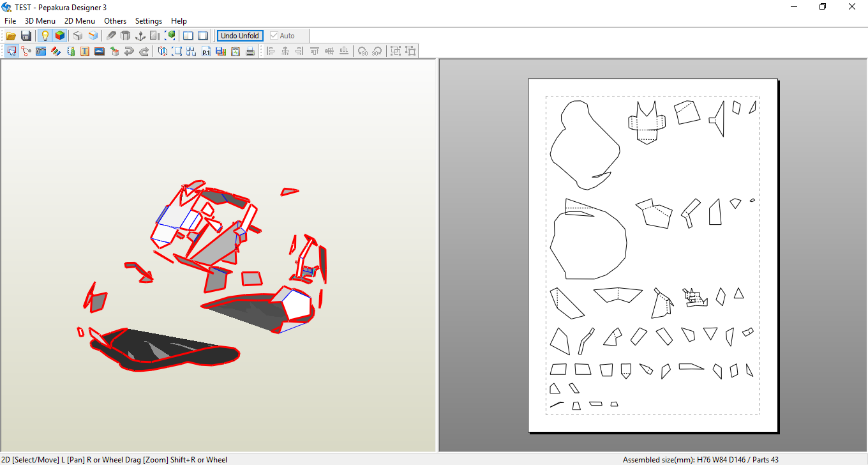Toggle the Auto checkbox

pos(283,36)
